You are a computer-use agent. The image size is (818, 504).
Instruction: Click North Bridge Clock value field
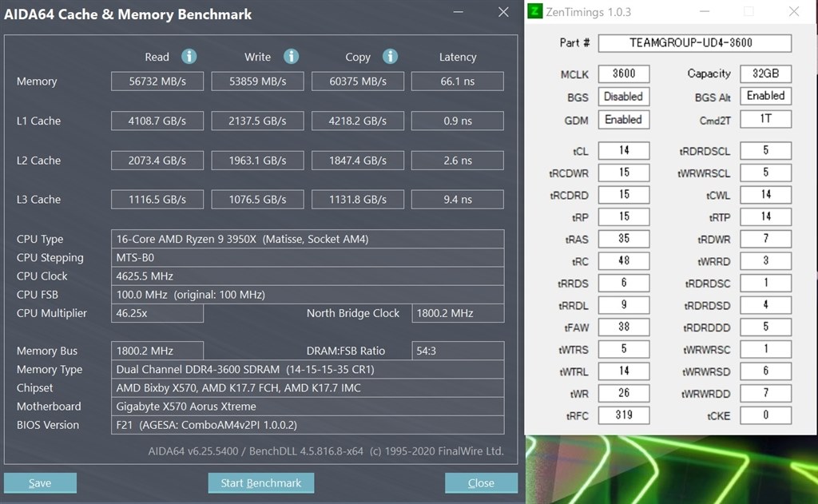[458, 313]
